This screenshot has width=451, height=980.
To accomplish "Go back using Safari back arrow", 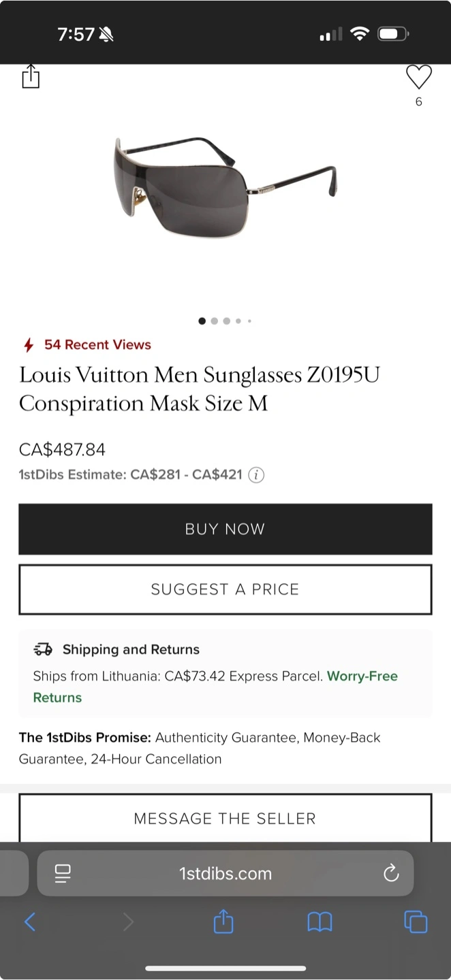I will [x=30, y=922].
